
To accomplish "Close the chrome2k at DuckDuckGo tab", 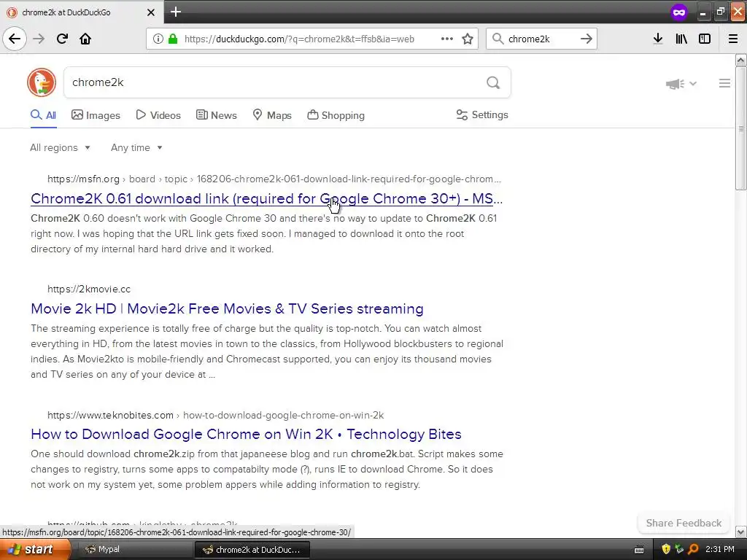I will (151, 12).
